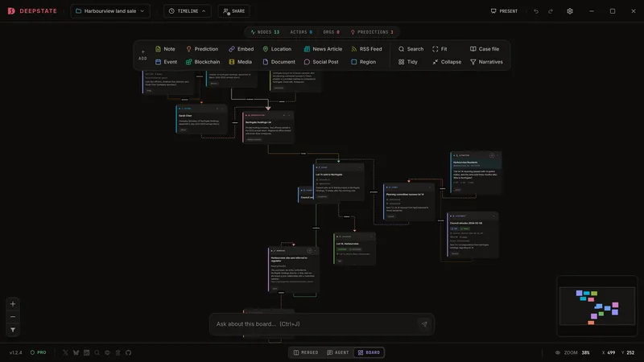Zoom out with the minus button
The height and width of the screenshot is (362, 644).
13,317
